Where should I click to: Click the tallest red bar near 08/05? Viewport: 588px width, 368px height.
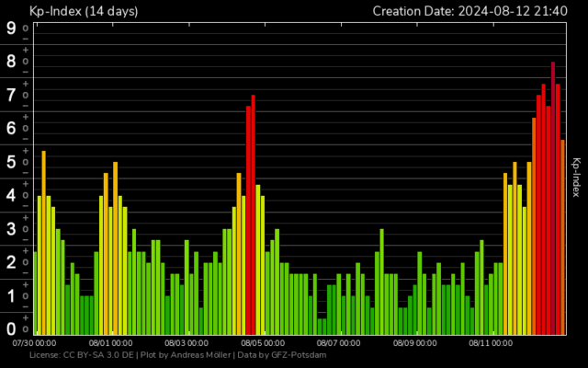coord(253,214)
